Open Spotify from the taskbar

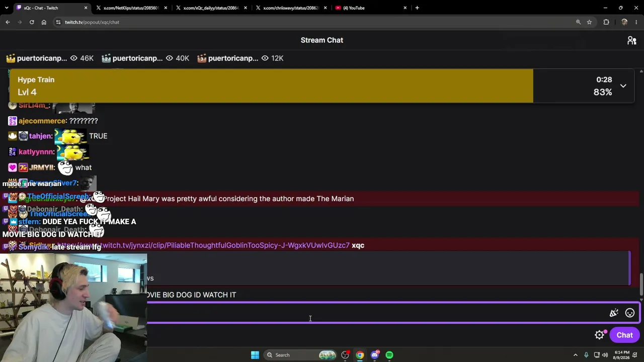coord(389,355)
